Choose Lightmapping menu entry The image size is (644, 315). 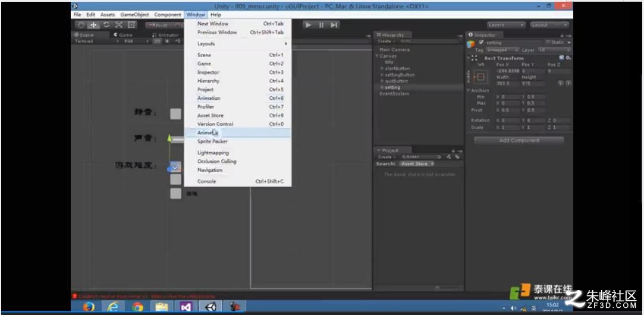[238, 153]
